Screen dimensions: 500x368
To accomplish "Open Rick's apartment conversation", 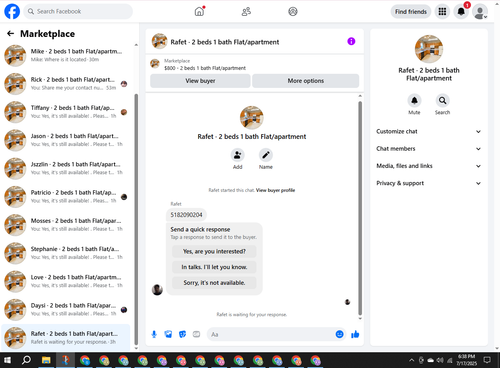I will pyautogui.click(x=66, y=84).
